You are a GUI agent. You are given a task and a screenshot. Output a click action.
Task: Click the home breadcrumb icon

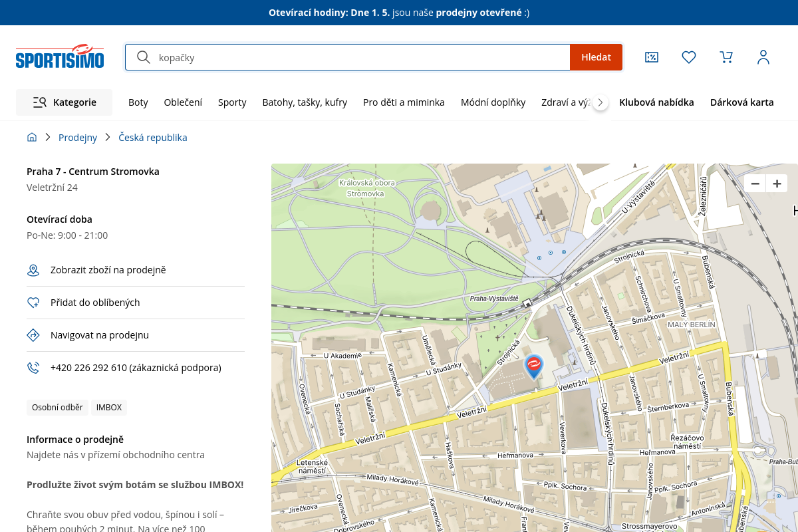point(32,138)
